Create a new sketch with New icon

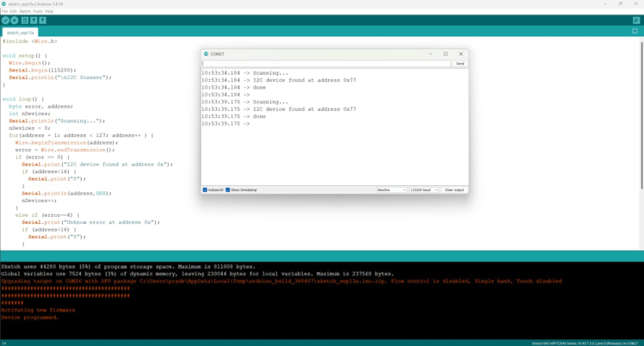tap(24, 20)
